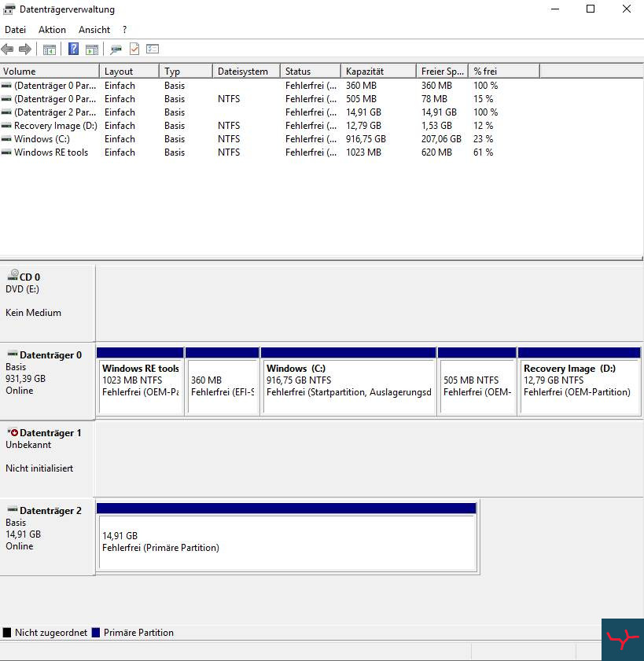Image resolution: width=644 pixels, height=661 pixels.
Task: Click the settings list toolbar icon
Action: click(153, 49)
